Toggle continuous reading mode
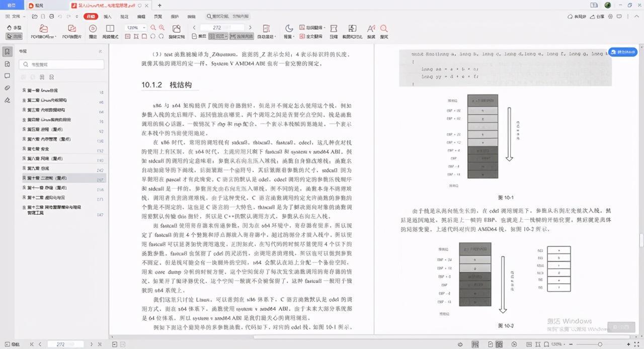 [242, 36]
